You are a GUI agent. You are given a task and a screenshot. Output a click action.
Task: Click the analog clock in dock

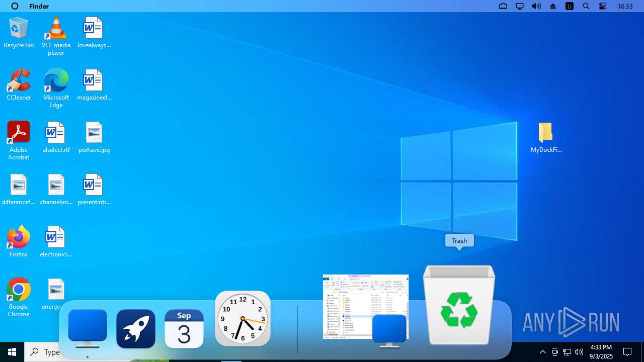[243, 319]
